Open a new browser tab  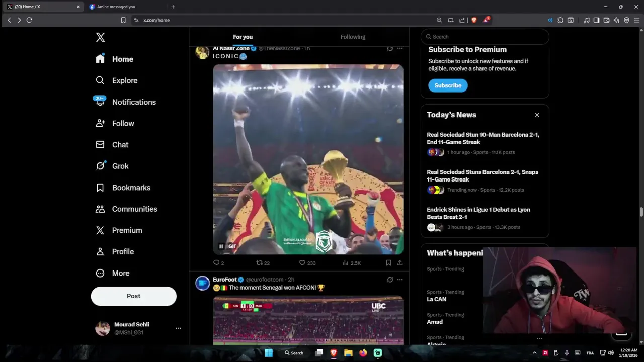point(173,7)
